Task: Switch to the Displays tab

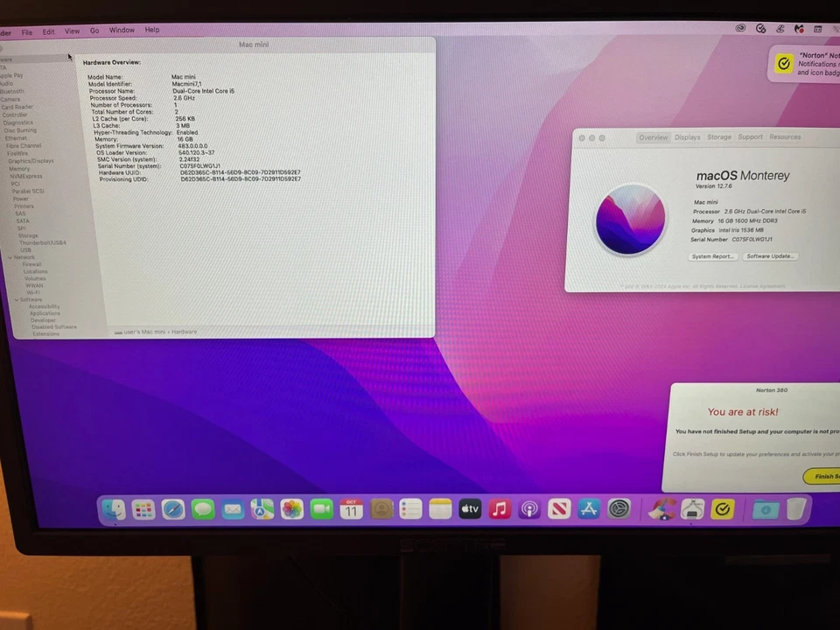Action: point(687,137)
